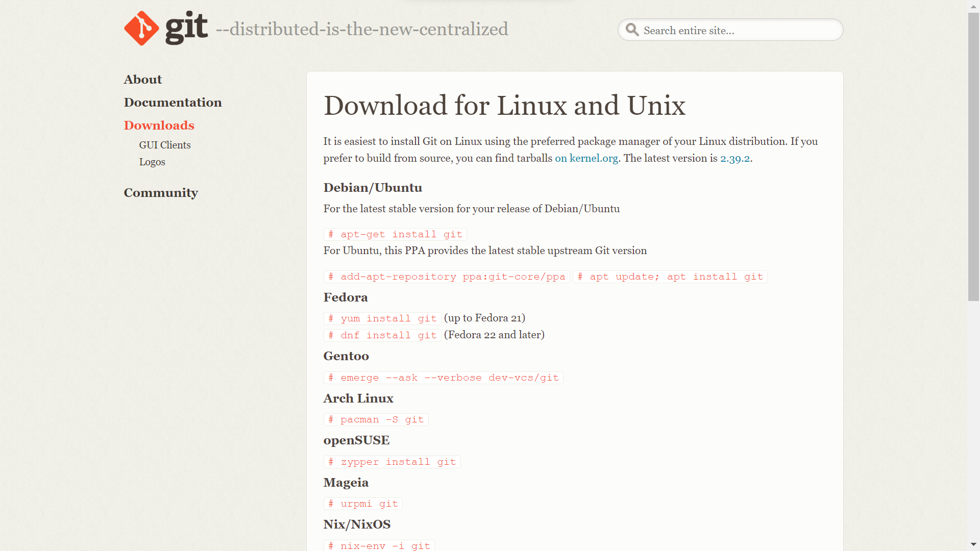The width and height of the screenshot is (980, 551).
Task: Click the '# dnf install git' command
Action: pyautogui.click(x=382, y=335)
